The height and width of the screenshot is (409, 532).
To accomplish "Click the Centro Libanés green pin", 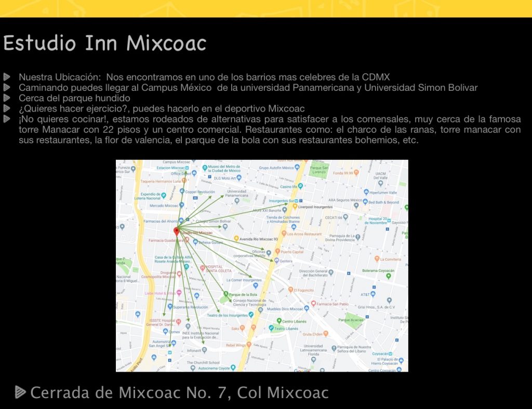I will [x=279, y=321].
